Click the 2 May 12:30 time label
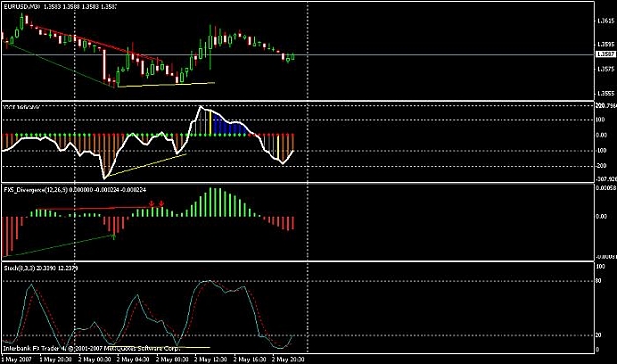This screenshot has height=364, width=617. tap(210, 359)
